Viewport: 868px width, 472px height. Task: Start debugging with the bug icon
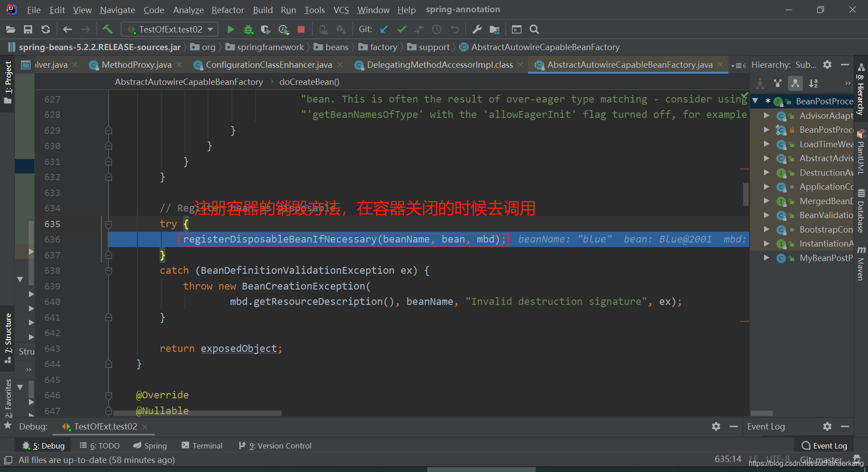click(x=248, y=29)
